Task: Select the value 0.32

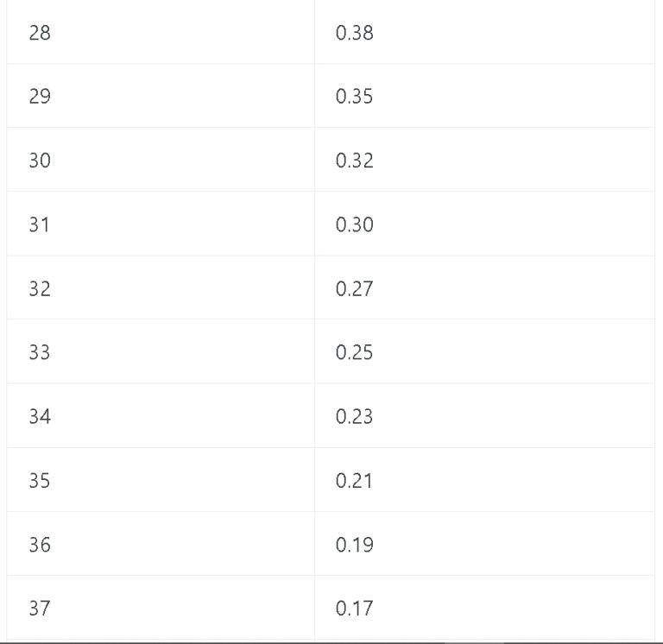Action: point(354,161)
